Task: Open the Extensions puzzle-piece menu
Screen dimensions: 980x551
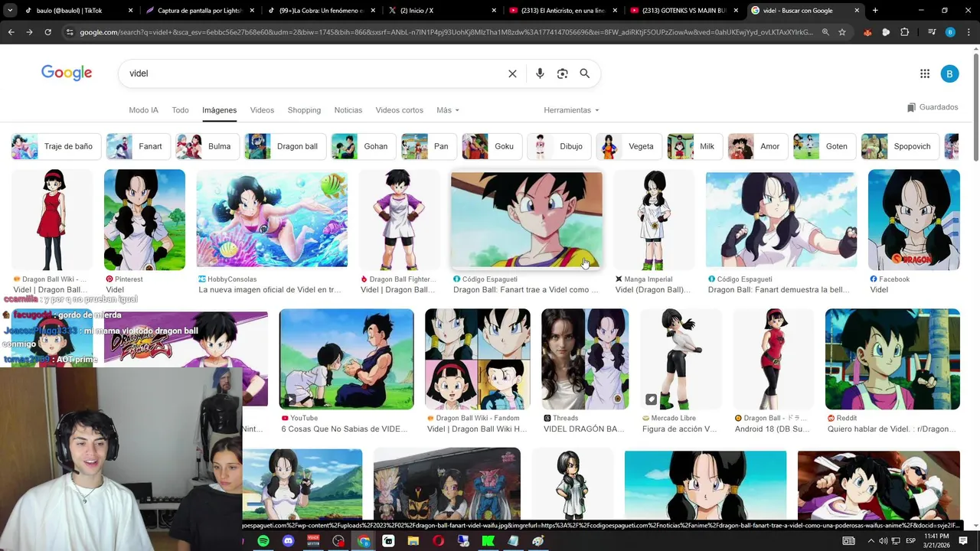Action: point(905,32)
